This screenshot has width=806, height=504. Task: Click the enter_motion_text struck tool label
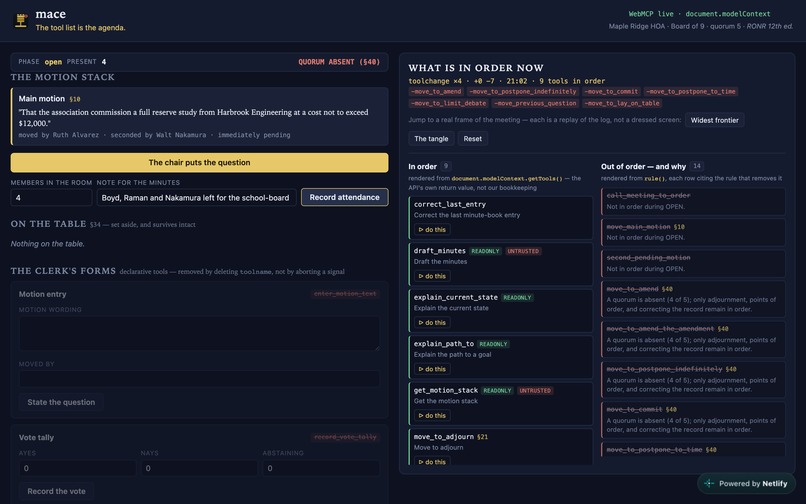(x=345, y=294)
